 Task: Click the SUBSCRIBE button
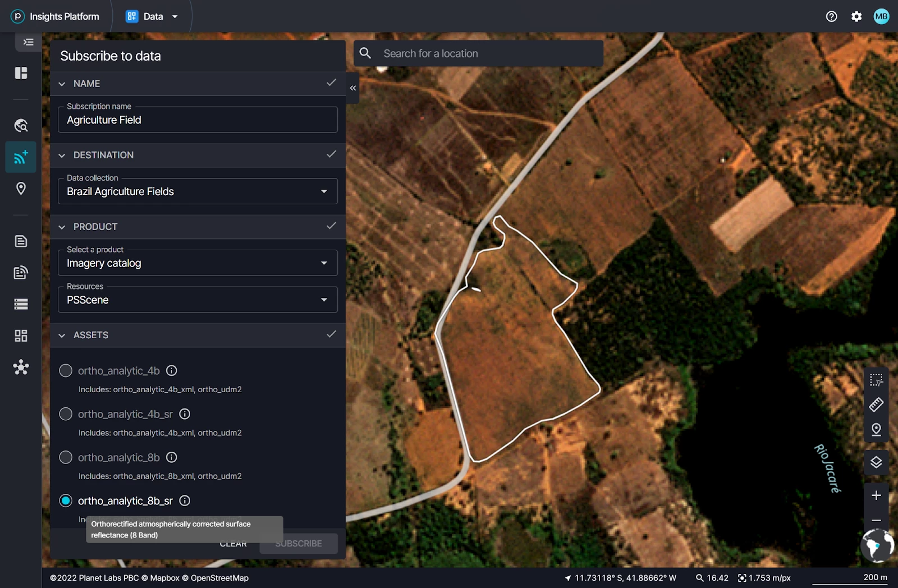(299, 544)
